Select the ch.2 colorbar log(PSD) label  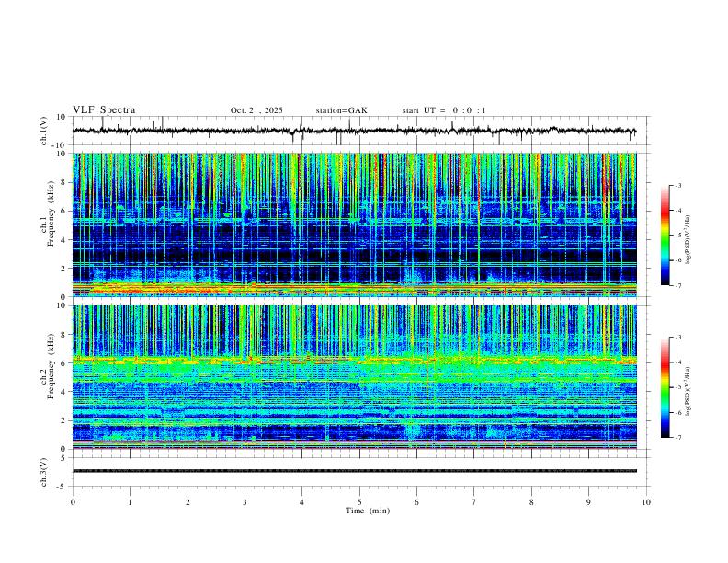[x=688, y=391]
